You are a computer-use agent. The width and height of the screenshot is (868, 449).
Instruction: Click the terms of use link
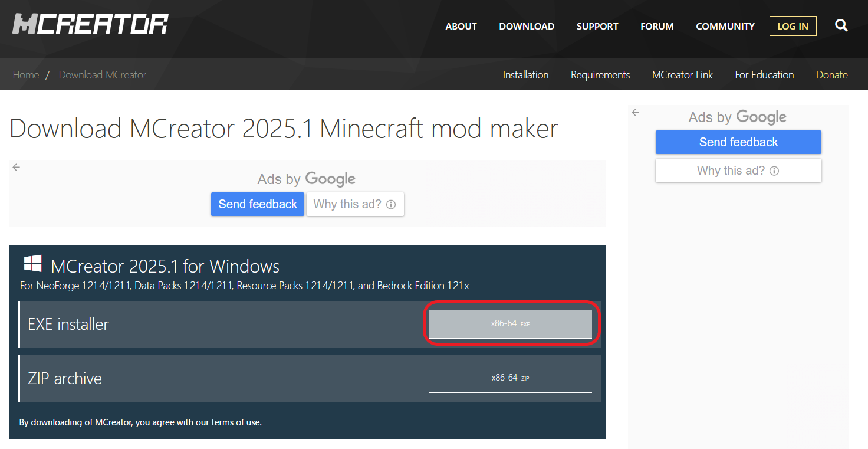[x=236, y=422]
